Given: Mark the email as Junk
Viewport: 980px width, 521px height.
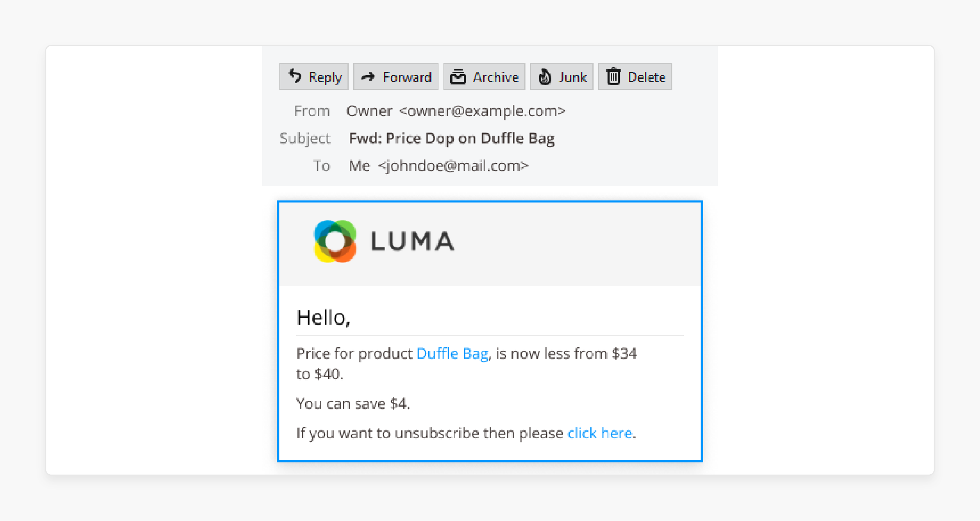Looking at the screenshot, I should (x=562, y=76).
